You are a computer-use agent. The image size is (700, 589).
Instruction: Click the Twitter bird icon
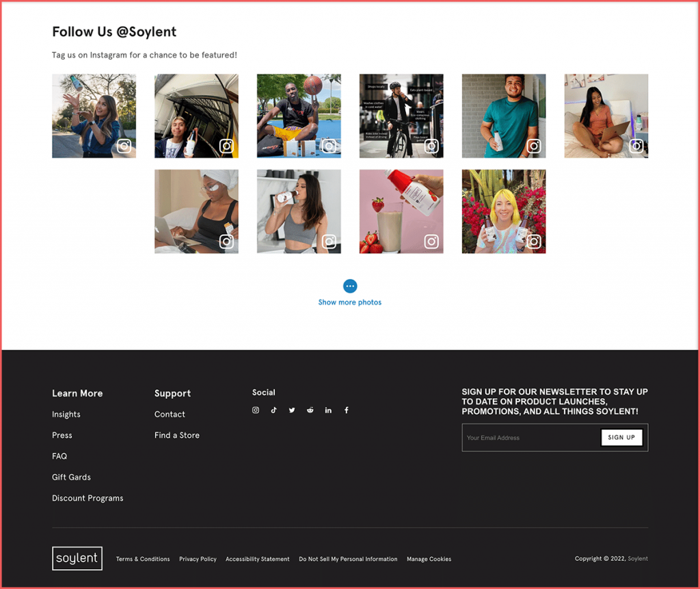click(x=292, y=410)
